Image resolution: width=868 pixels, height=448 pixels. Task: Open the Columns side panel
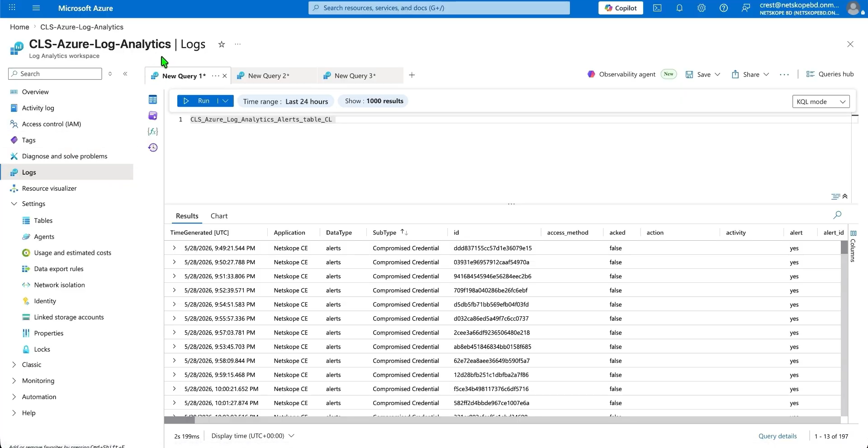pyautogui.click(x=853, y=247)
